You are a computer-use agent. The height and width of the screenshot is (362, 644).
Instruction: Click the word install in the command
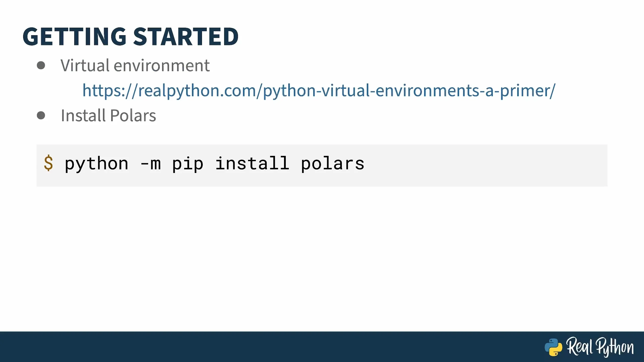252,163
